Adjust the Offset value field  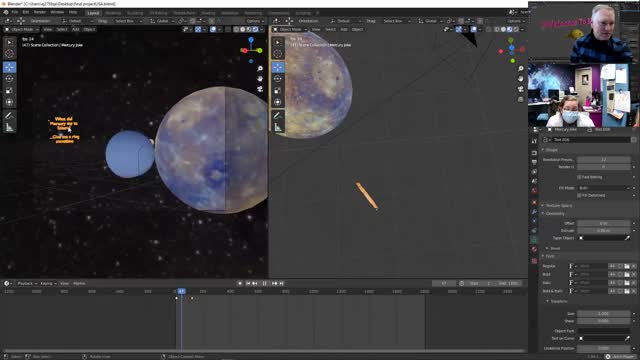pyautogui.click(x=604, y=223)
